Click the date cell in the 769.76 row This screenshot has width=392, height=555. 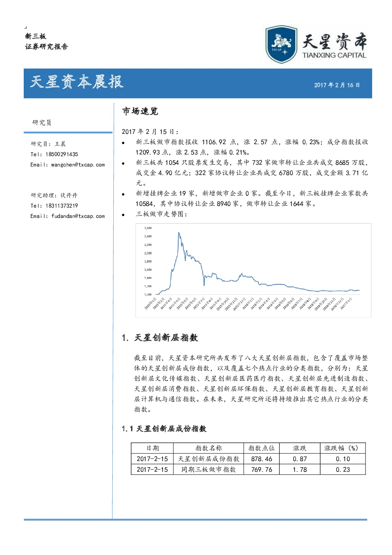coord(152,470)
